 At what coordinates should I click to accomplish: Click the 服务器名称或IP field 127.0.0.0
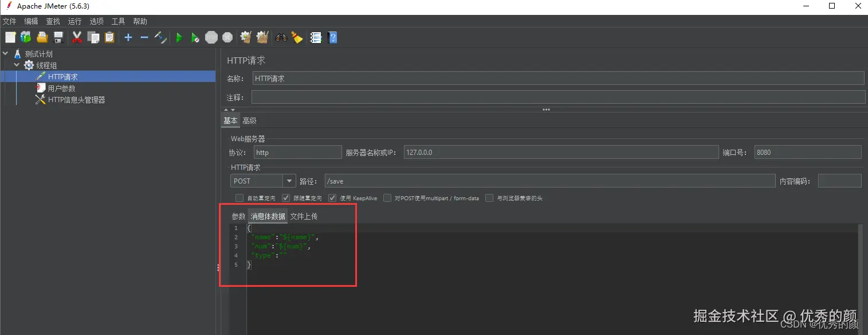[x=561, y=152]
